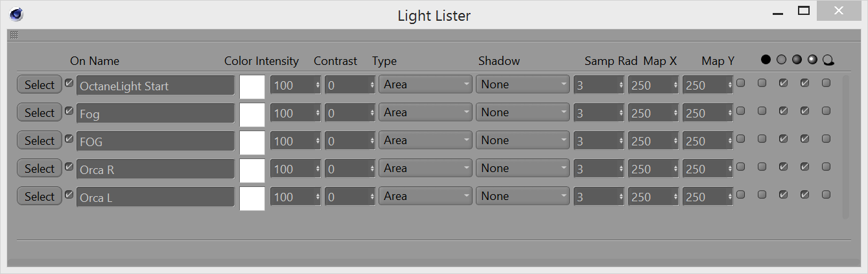Click the dotted grip handle icon
This screenshot has width=868, height=274.
tap(14, 35)
